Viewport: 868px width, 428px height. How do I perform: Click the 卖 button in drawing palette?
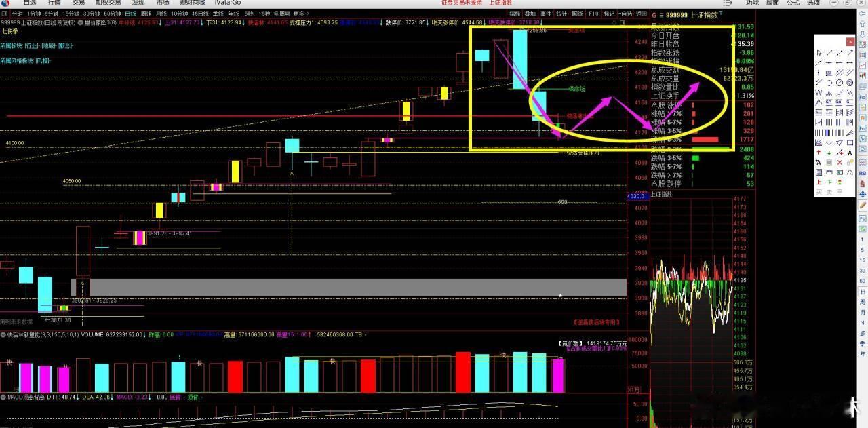pyautogui.click(x=829, y=192)
